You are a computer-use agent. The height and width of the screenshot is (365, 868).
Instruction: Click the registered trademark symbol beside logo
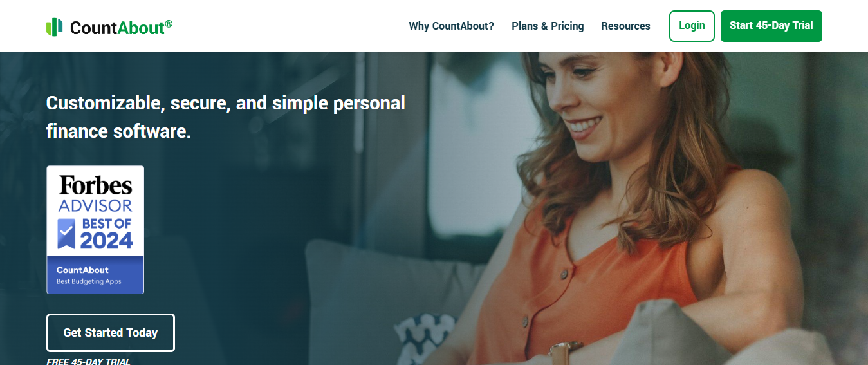169,24
